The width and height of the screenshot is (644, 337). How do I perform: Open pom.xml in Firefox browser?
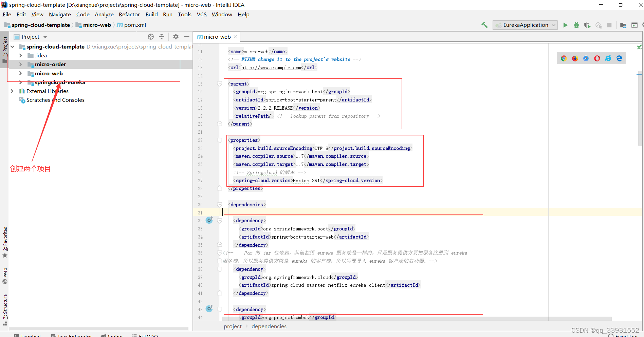pyautogui.click(x=575, y=58)
